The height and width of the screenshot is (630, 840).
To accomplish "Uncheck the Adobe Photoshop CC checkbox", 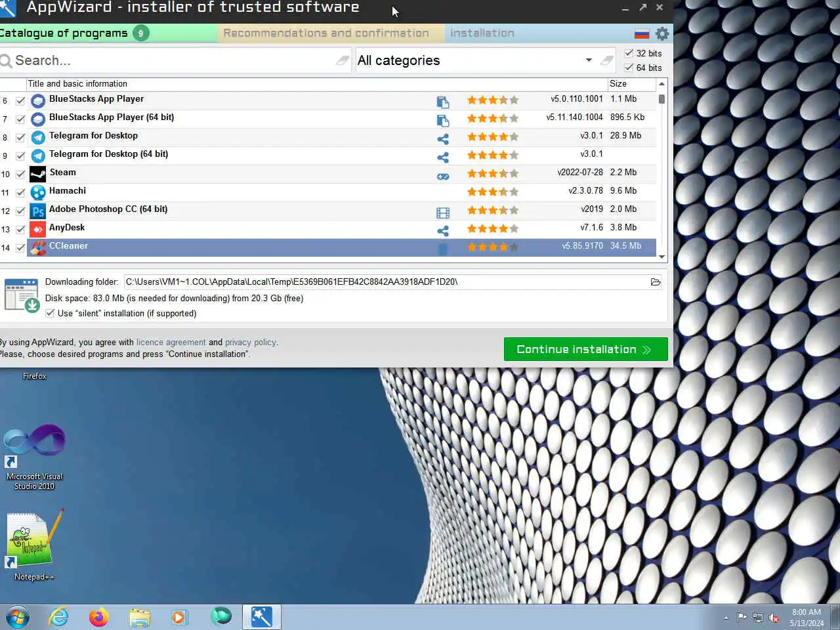I will (20, 211).
